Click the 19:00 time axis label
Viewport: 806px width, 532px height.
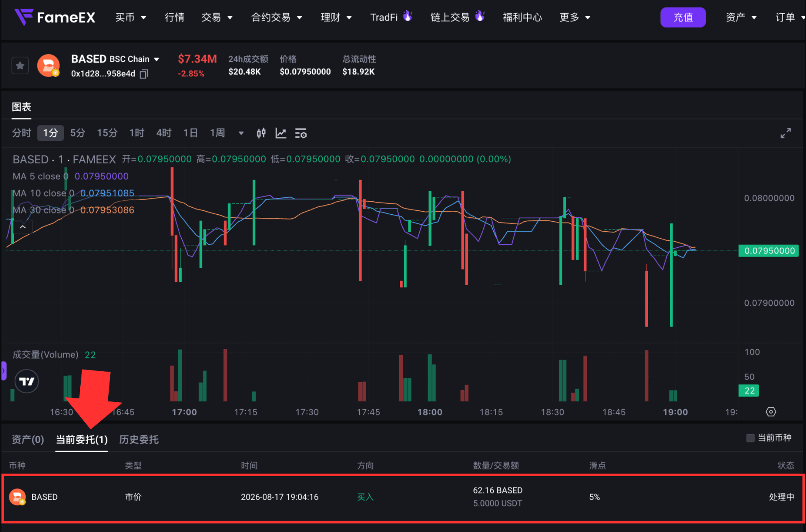pyautogui.click(x=675, y=412)
